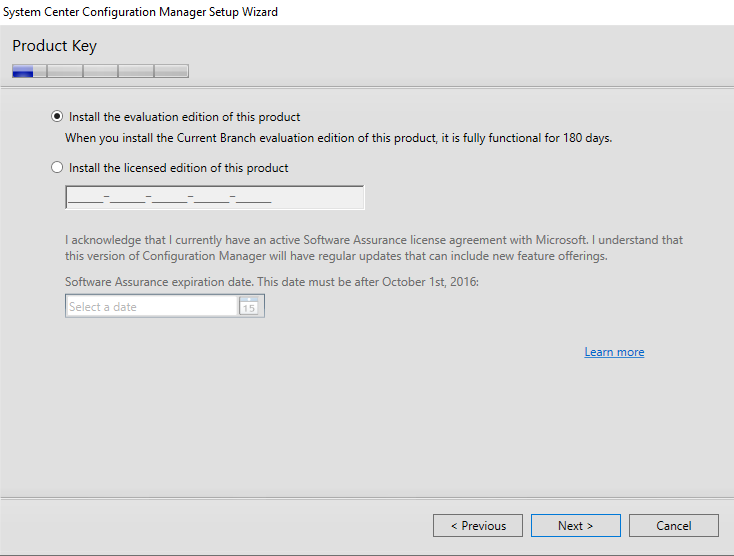Screen dimensions: 734x556
Task: Click the Select a date field
Action: pyautogui.click(x=152, y=306)
